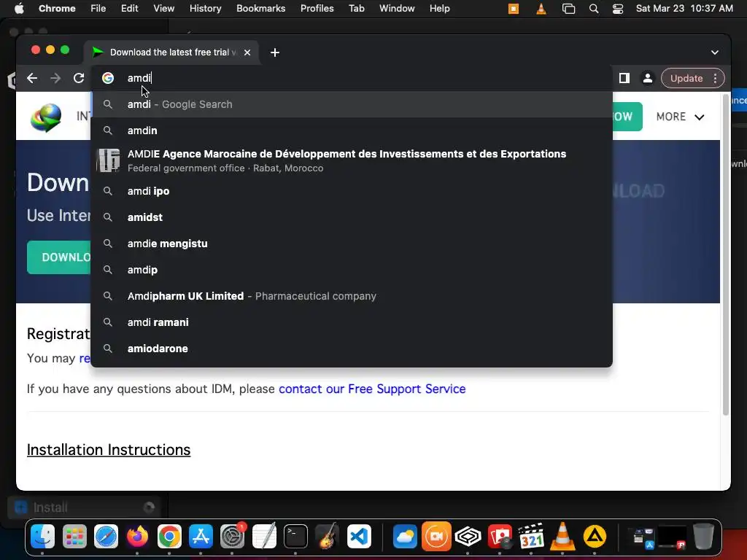Click the Chrome Update button

(x=686, y=78)
